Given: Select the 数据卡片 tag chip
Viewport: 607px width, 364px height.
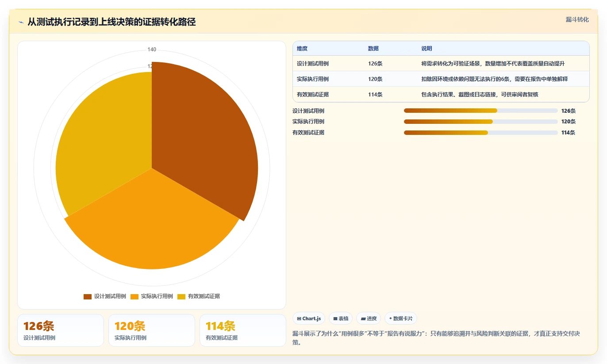Looking at the screenshot, I should point(400,318).
